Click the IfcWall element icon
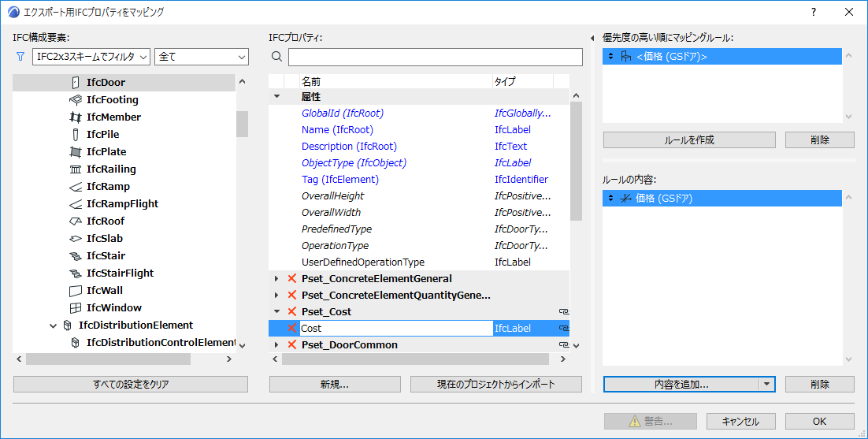Viewport: 868px width, 439px height. click(x=76, y=291)
